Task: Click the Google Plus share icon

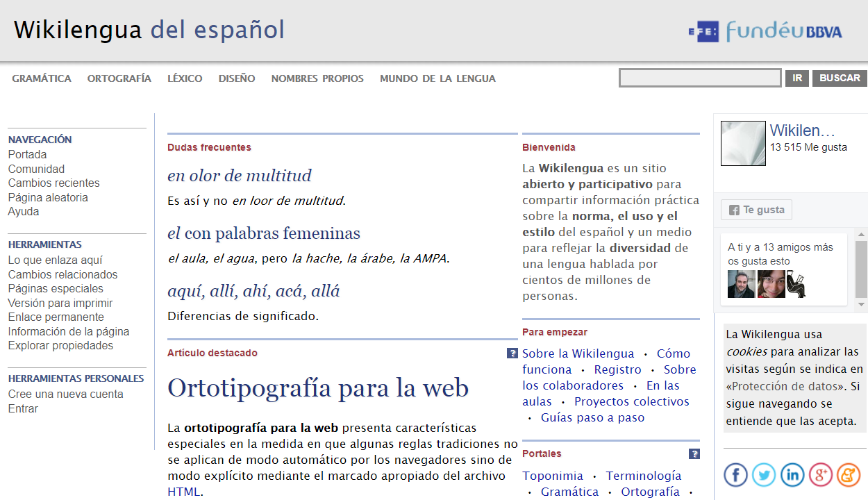Action: coord(820,475)
